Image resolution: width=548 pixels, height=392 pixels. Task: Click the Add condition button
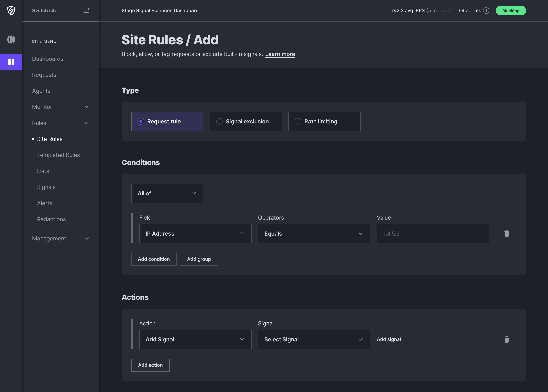(154, 259)
